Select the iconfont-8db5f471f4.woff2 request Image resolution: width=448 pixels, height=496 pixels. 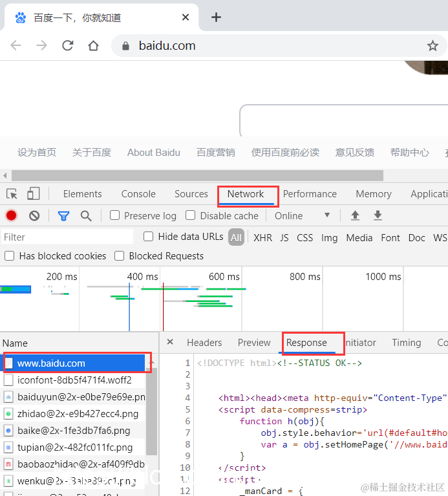tap(74, 380)
